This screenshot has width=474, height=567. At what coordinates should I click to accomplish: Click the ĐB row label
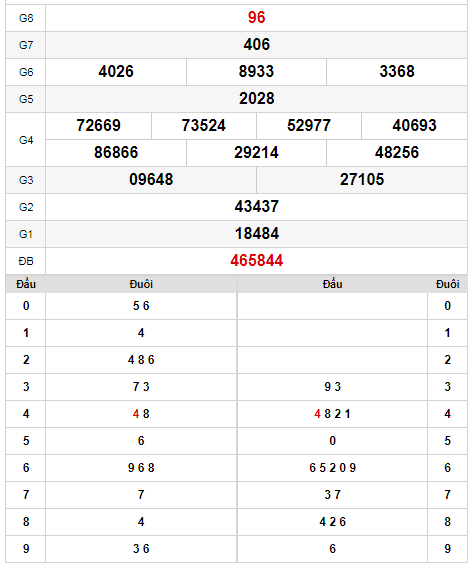(x=26, y=261)
